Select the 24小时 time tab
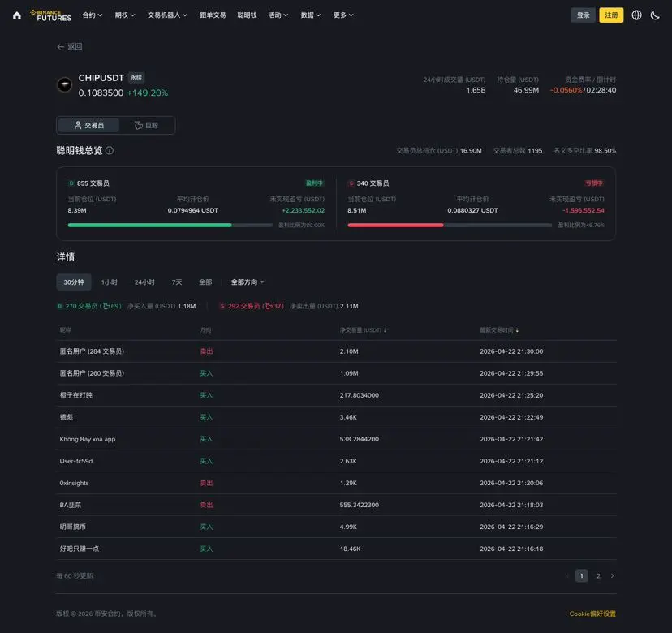672x633 pixels. pyautogui.click(x=144, y=282)
